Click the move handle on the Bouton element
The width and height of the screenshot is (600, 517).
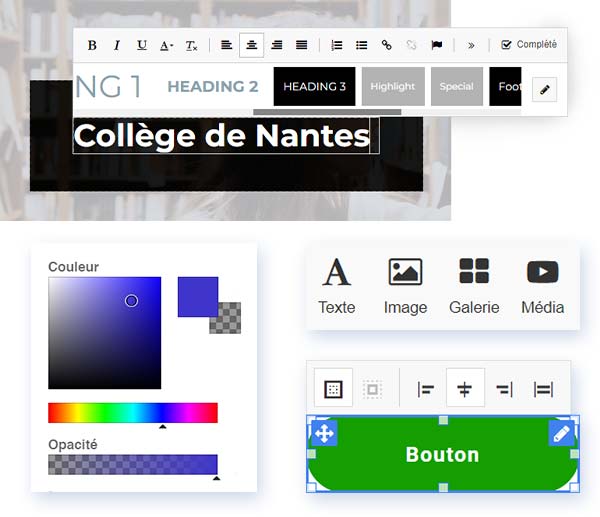pos(324,433)
